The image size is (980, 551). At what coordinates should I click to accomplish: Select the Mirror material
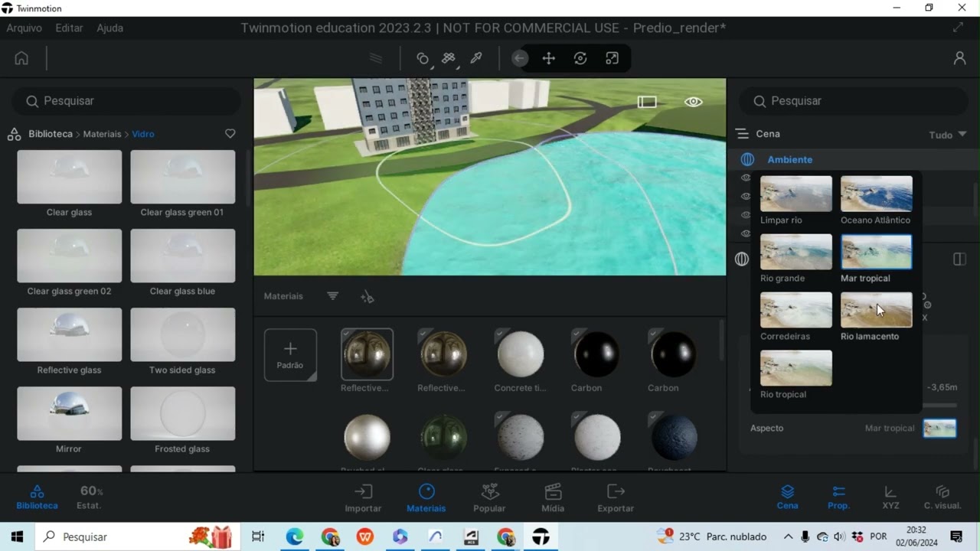(x=69, y=413)
